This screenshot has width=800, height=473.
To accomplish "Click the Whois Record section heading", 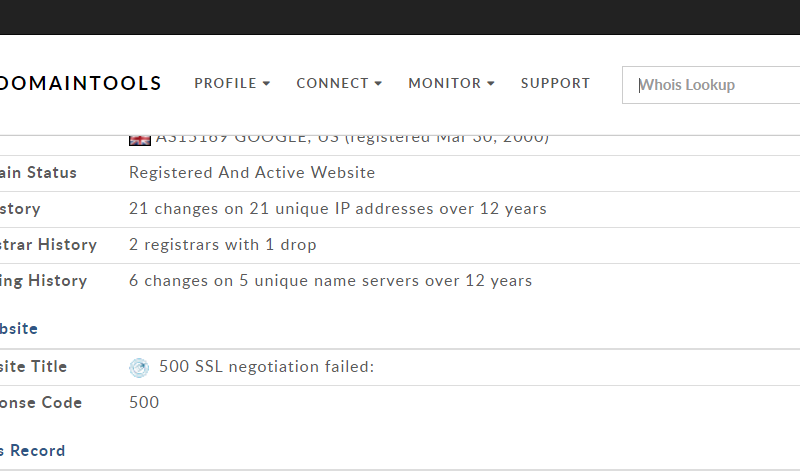I will [32, 451].
